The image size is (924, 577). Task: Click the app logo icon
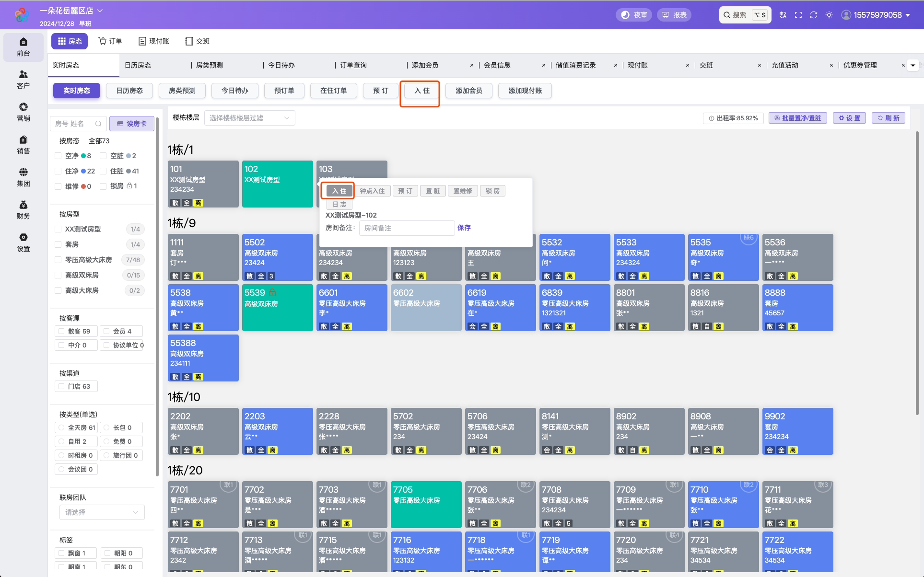tap(22, 15)
